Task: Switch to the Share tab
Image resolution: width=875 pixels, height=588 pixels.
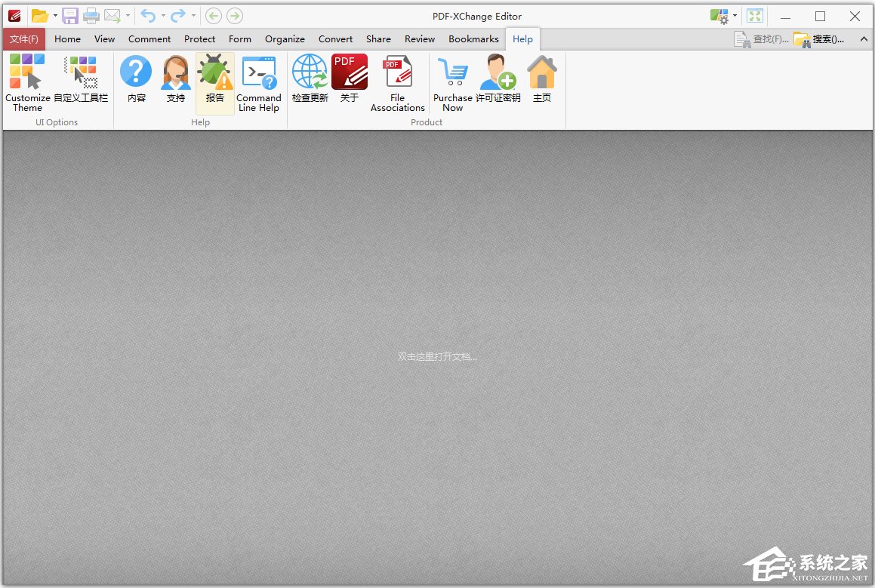Action: (378, 39)
